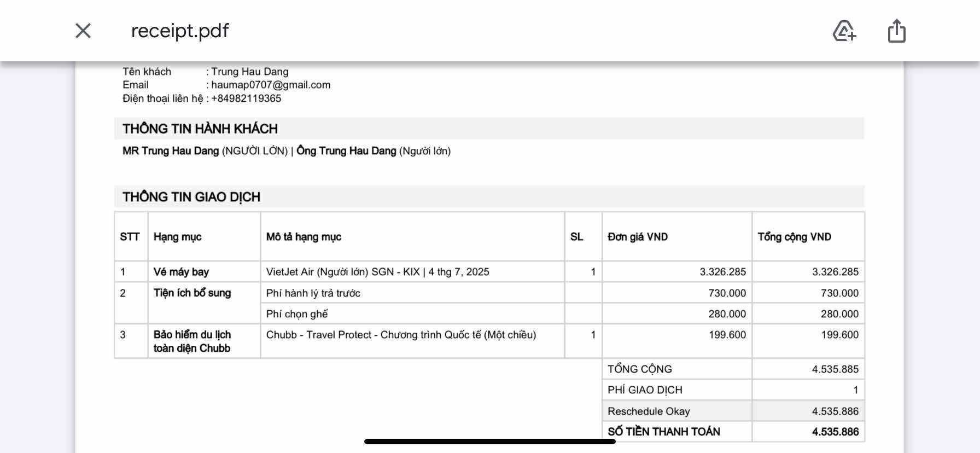The image size is (980, 453).
Task: Select the THÔNG TIN HÀNH KHÁCH heading
Action: click(200, 129)
